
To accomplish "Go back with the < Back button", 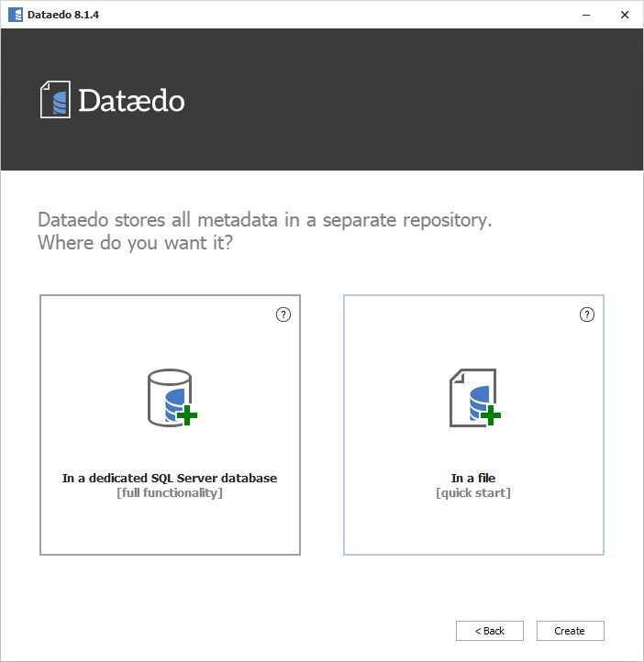I will click(490, 631).
